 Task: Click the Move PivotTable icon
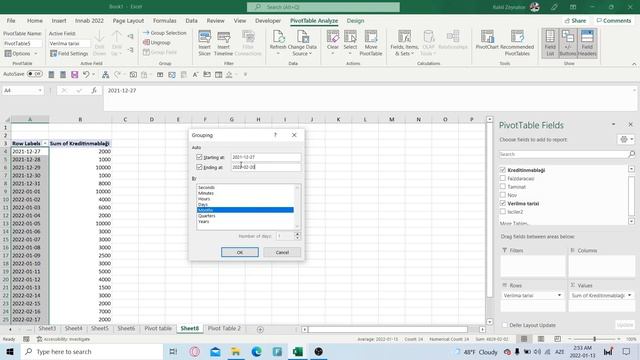[371, 42]
